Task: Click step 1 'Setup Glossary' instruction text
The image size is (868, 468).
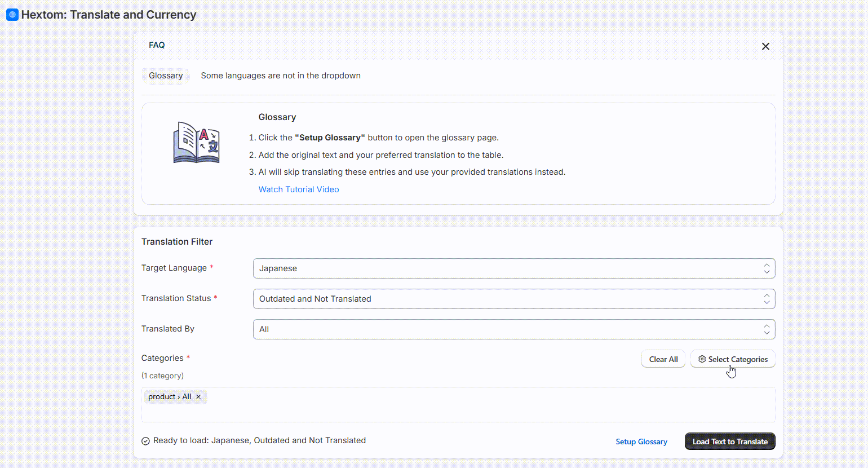Action: coord(379,138)
